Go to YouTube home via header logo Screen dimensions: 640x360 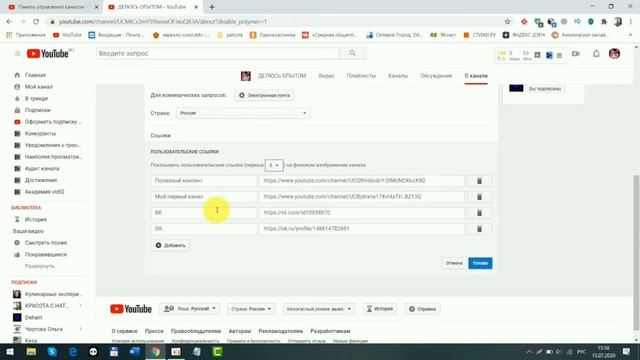(48, 53)
